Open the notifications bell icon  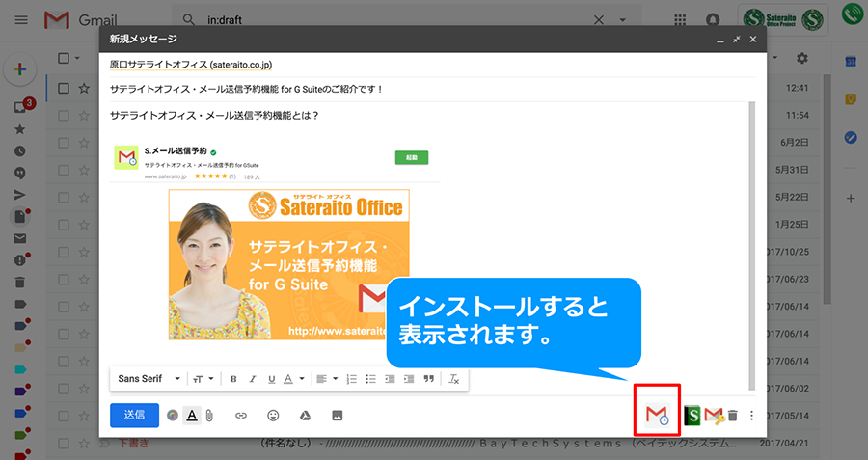pyautogui.click(x=713, y=20)
